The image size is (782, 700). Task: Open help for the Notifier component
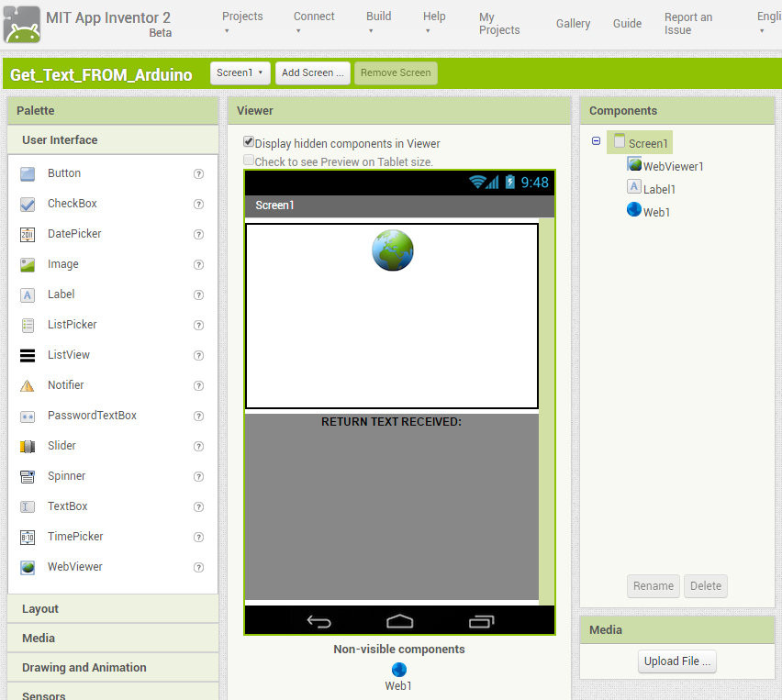[198, 385]
